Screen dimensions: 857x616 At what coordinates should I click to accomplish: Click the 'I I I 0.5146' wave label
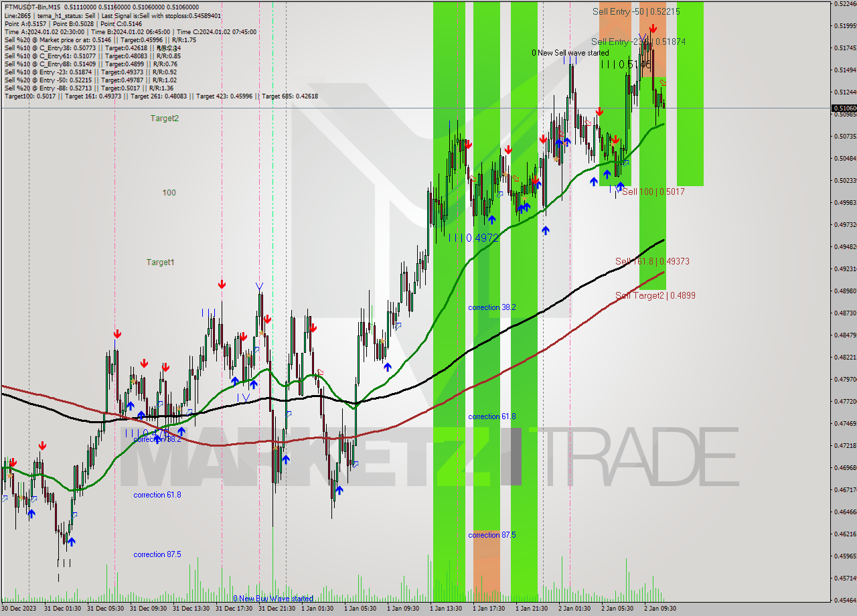[x=626, y=64]
